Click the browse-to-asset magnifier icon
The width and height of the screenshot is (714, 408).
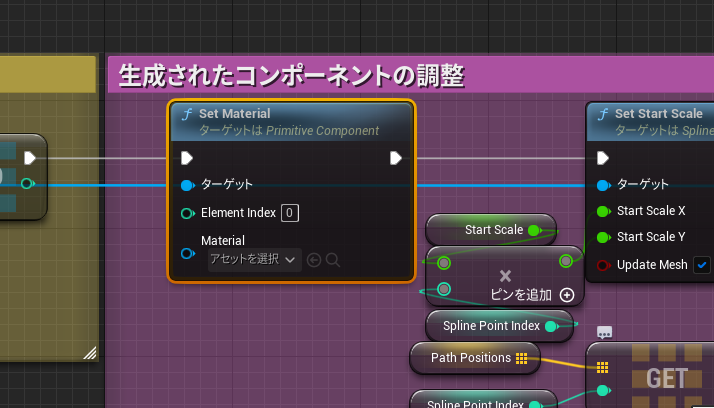333,260
